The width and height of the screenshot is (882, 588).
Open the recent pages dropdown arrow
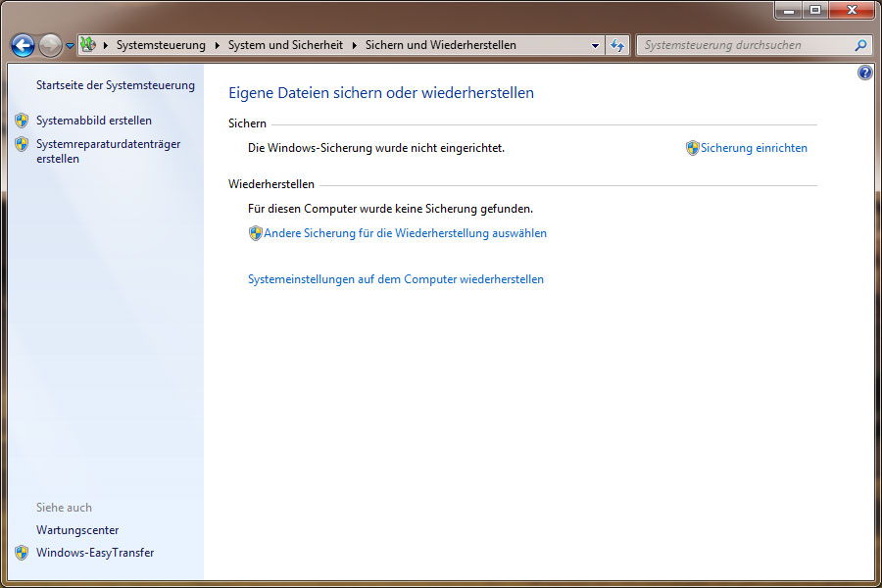tap(70, 46)
